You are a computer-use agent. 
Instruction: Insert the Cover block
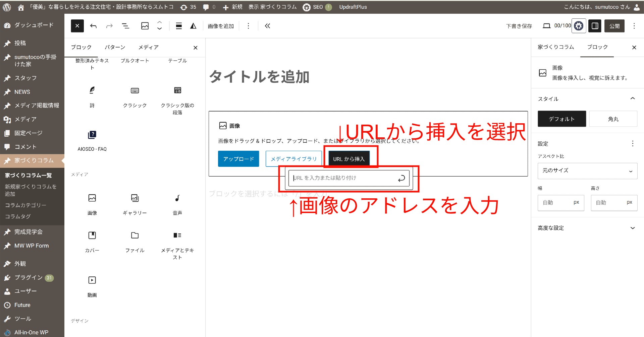coord(92,235)
